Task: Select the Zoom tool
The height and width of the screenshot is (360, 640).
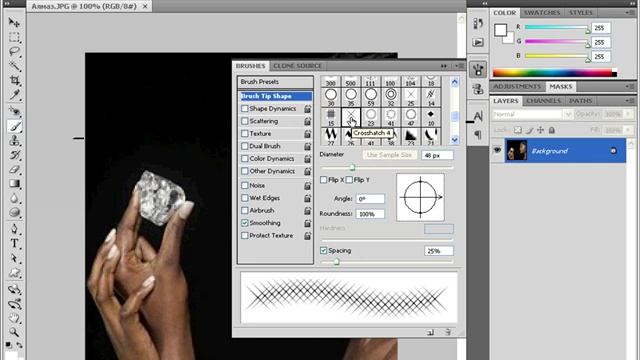Action: (14, 332)
